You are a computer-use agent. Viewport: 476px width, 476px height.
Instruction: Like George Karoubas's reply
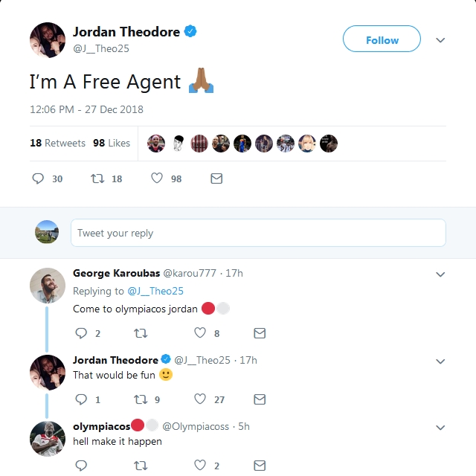click(200, 332)
